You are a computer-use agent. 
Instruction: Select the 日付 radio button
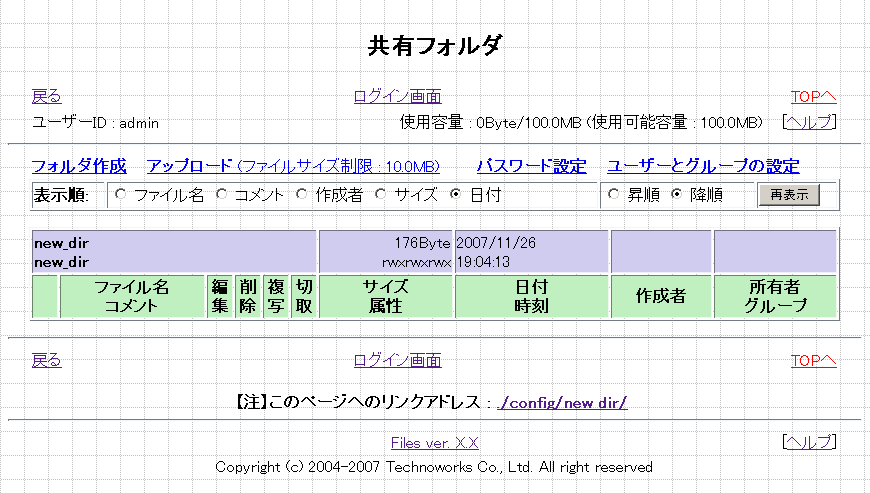[x=456, y=195]
